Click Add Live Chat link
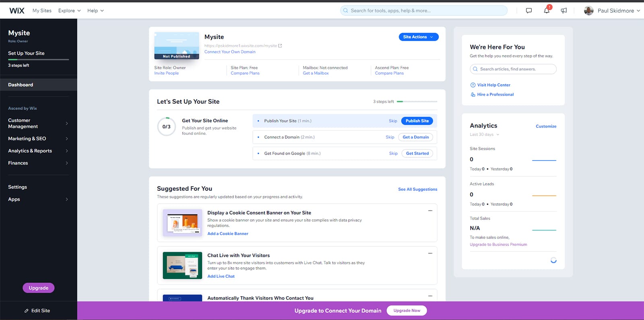 coord(221,276)
